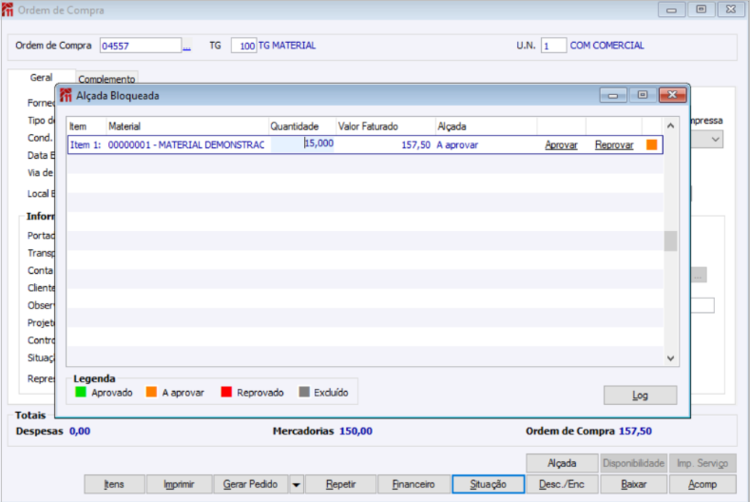Minimize the Alçada Bloqueada dialog
750x502 pixels.
click(x=613, y=95)
